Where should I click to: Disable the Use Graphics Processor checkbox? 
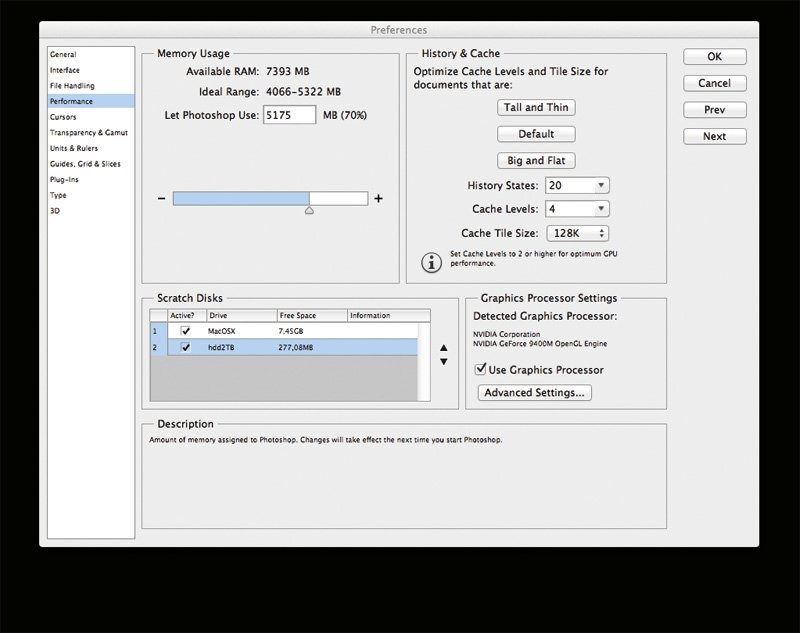coord(480,369)
